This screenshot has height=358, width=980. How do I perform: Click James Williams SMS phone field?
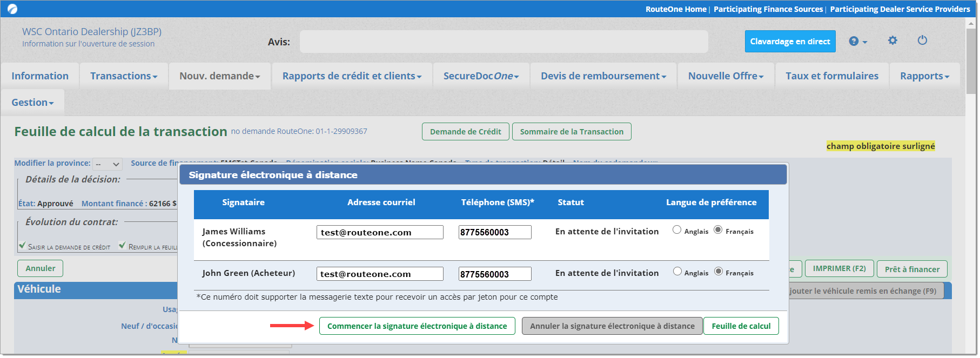point(495,232)
